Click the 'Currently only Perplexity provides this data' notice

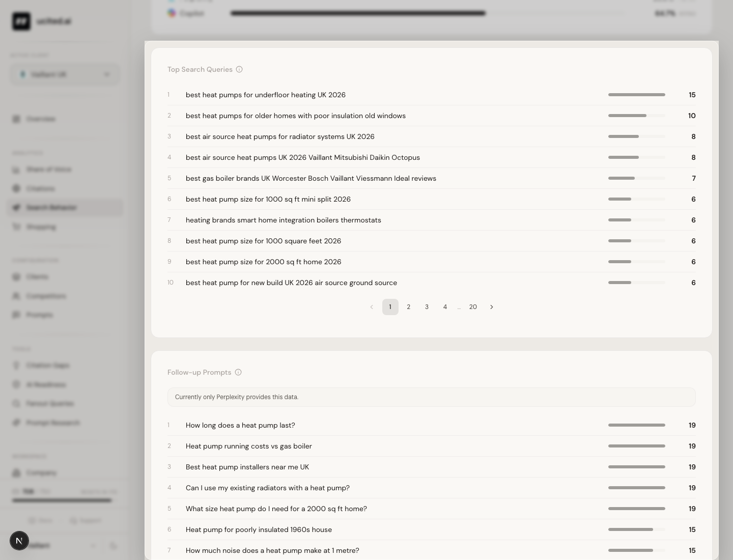click(432, 397)
